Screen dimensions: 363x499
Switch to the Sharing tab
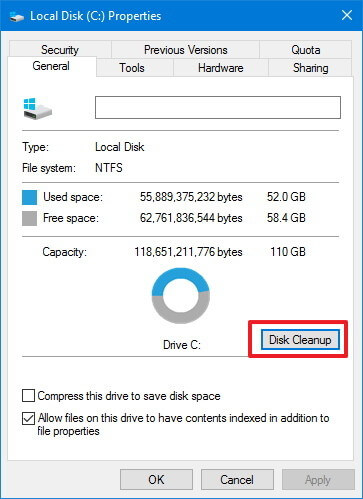point(310,68)
